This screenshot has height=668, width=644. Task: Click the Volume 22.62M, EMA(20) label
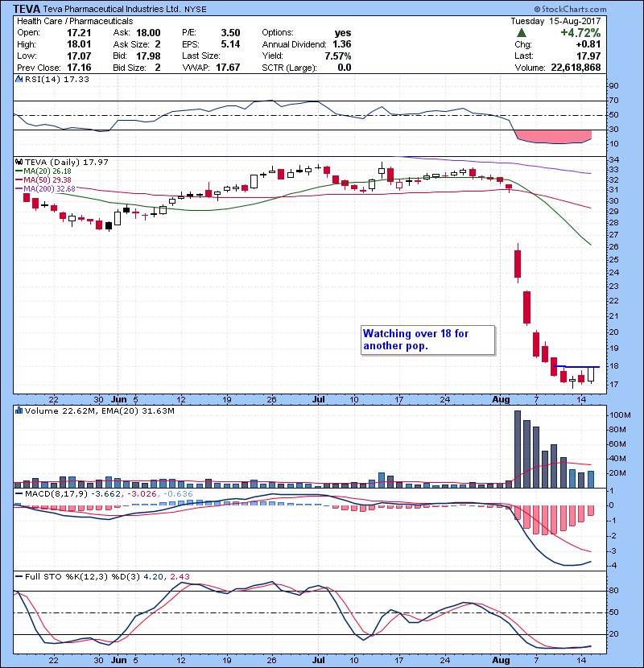click(x=100, y=410)
